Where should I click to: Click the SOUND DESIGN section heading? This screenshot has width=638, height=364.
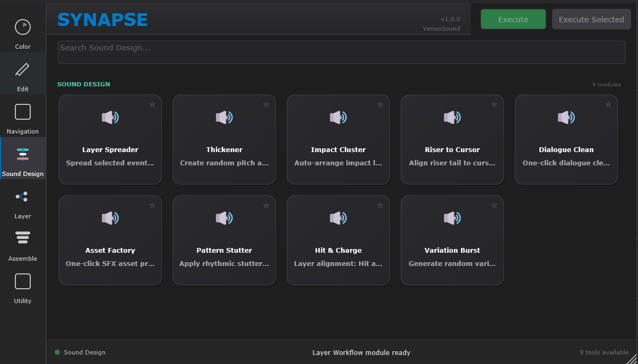[x=84, y=84]
